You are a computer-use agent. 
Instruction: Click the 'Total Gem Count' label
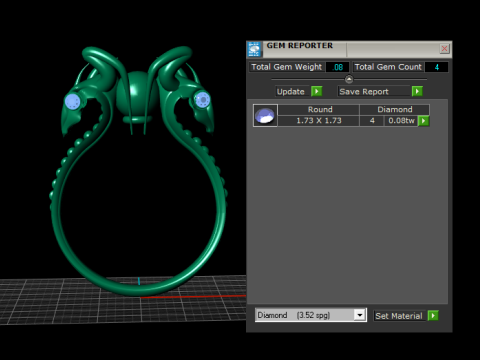click(x=388, y=67)
